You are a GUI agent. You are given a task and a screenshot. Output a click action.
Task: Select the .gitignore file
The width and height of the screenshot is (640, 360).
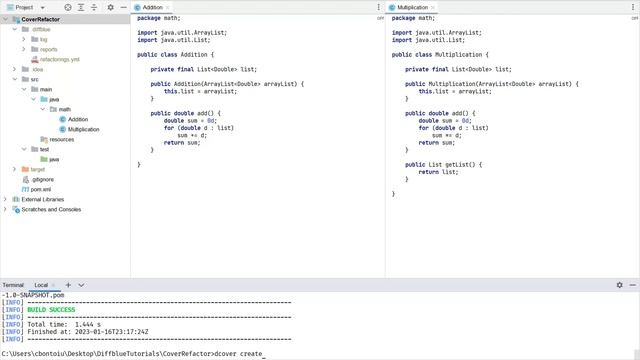[x=43, y=179]
